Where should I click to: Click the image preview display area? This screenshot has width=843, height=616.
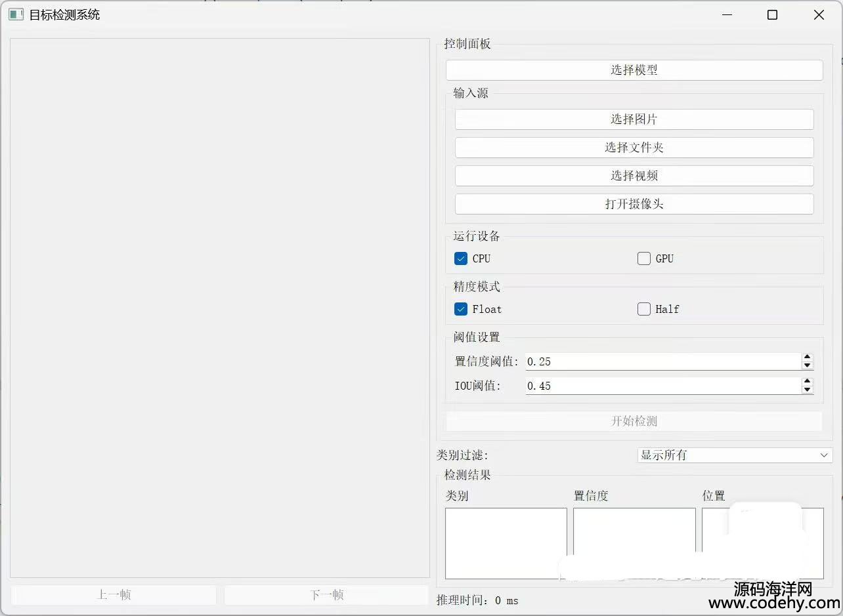point(220,308)
